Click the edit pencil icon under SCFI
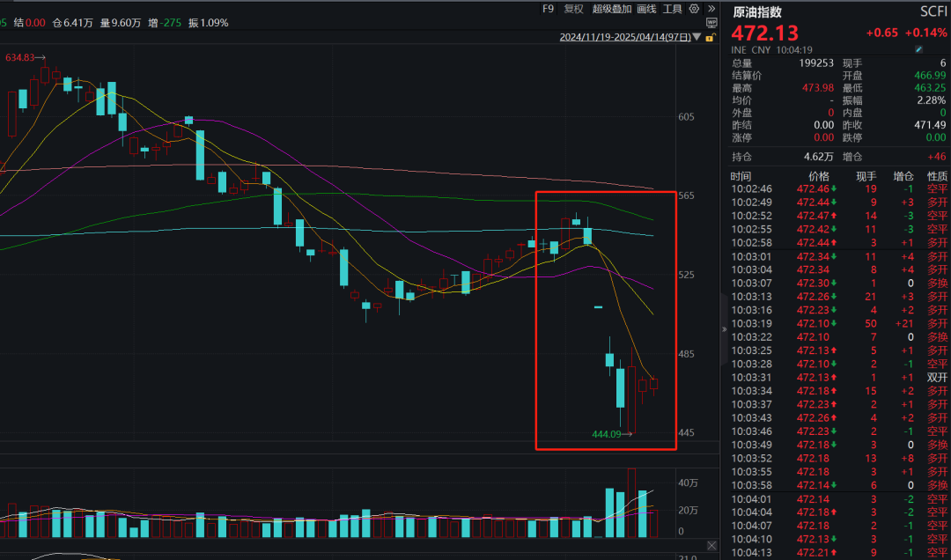The image size is (951, 560). tap(942, 50)
